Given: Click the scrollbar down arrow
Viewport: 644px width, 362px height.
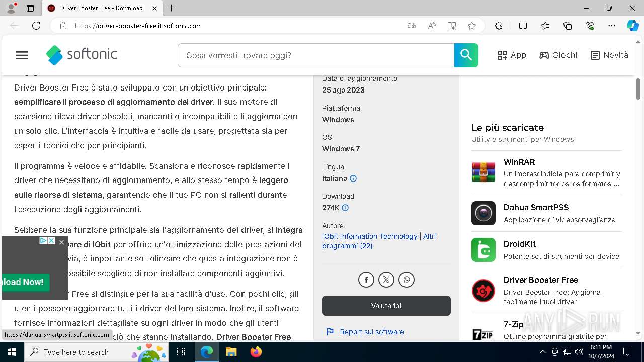Looking at the screenshot, I should click(x=638, y=333).
